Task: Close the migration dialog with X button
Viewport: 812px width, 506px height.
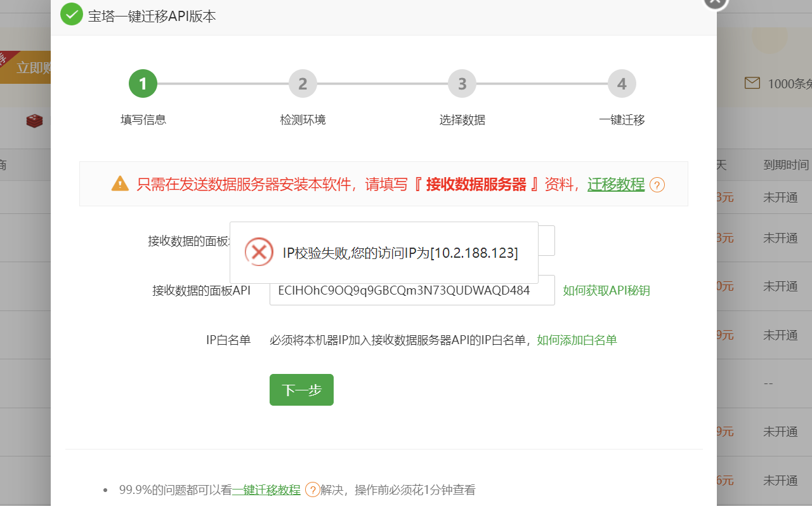Action: coord(716,3)
